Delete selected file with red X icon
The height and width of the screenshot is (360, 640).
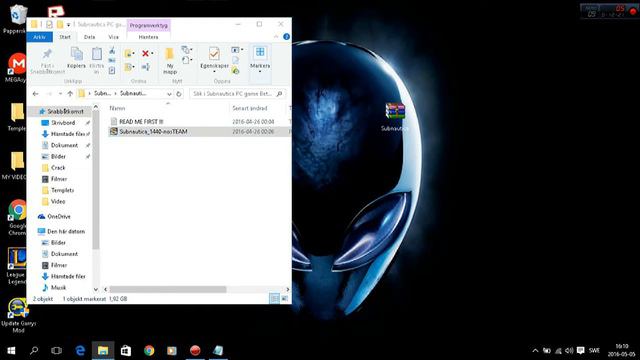(145, 53)
